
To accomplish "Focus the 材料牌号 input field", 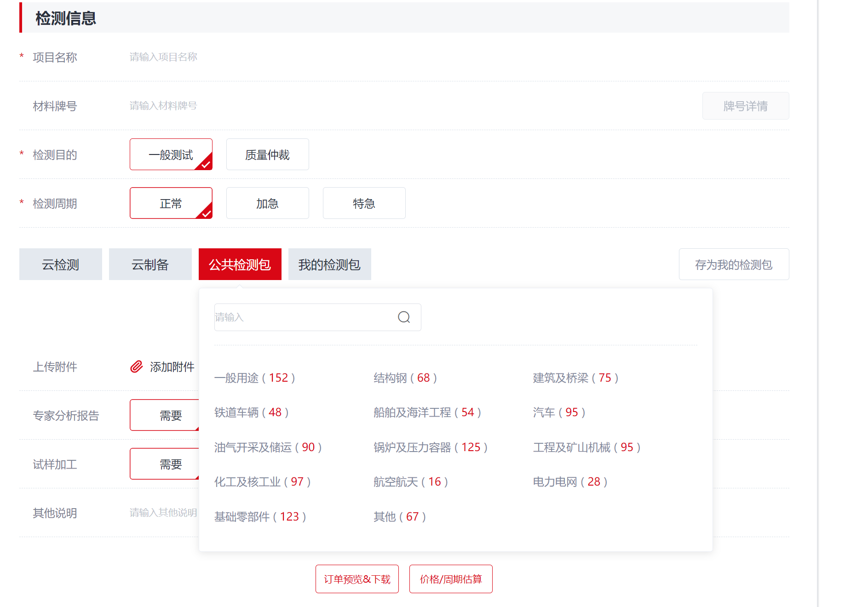I will (x=412, y=106).
